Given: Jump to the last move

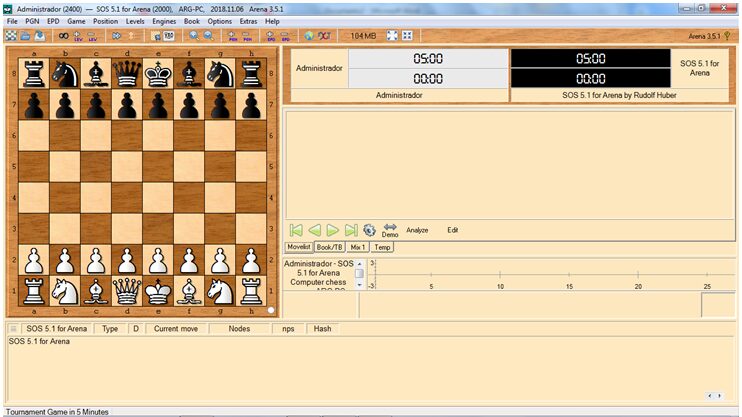Looking at the screenshot, I should point(351,231).
